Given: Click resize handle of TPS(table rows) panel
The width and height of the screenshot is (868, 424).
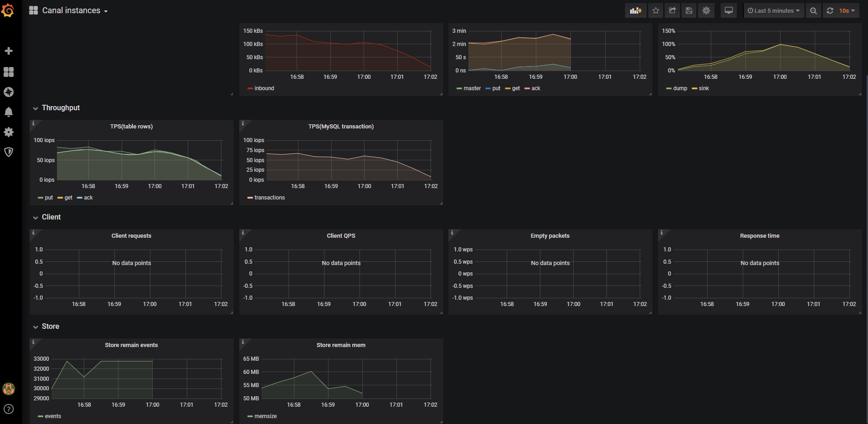Looking at the screenshot, I should coord(231,203).
